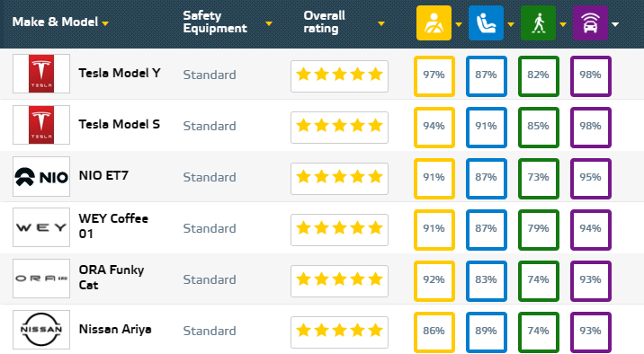Expand the Safety Equipment sort arrow
644x354 pixels.
coord(269,23)
